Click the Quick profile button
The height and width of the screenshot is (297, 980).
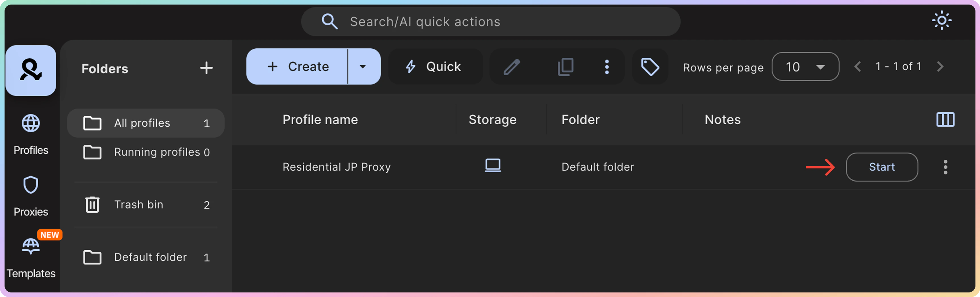435,67
